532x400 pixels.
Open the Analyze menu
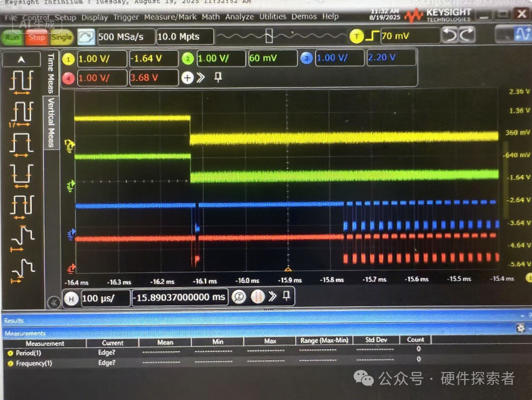[x=239, y=17]
